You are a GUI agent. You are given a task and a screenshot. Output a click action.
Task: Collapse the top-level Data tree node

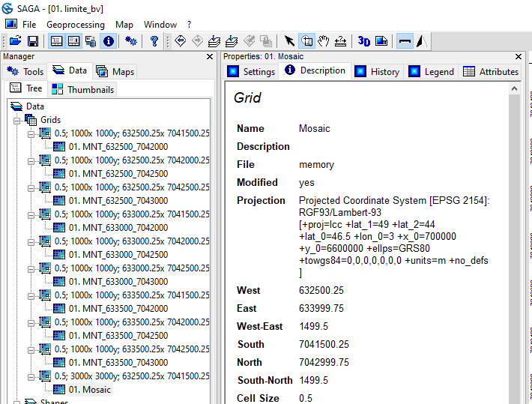click(x=6, y=106)
